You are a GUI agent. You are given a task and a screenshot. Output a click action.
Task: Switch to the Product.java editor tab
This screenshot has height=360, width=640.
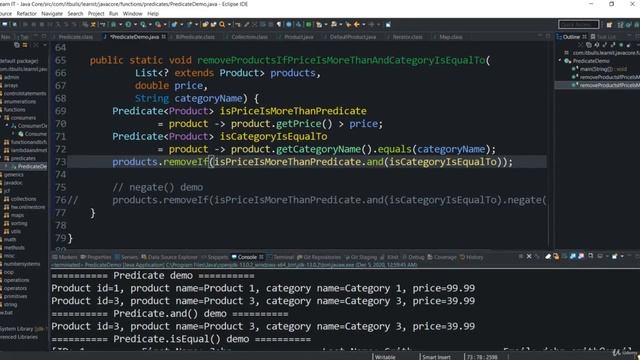click(299, 37)
